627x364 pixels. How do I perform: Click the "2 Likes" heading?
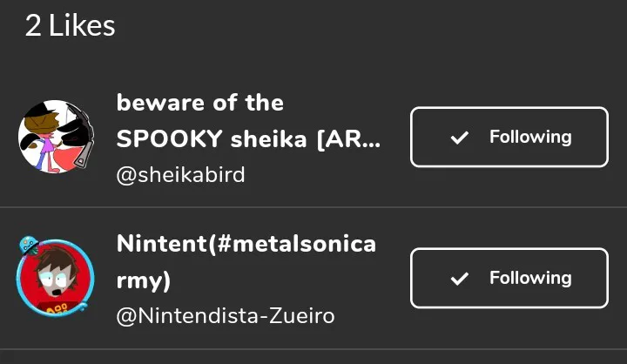click(70, 26)
